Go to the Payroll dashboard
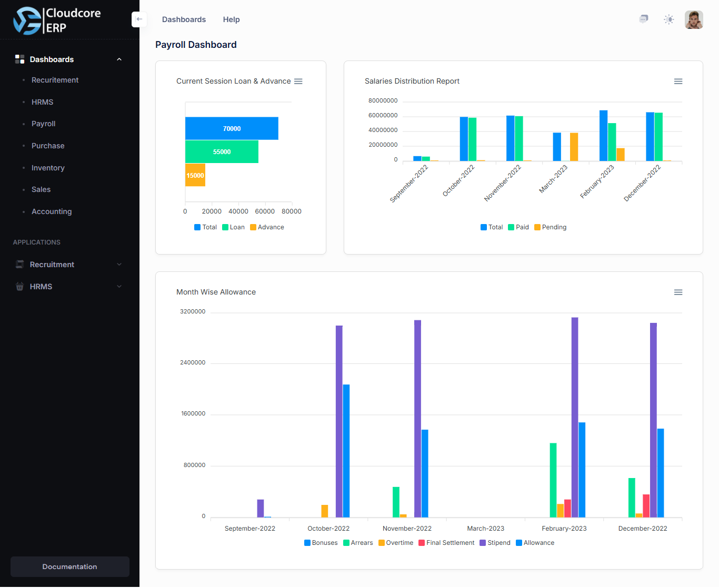The width and height of the screenshot is (719, 588). (x=43, y=124)
